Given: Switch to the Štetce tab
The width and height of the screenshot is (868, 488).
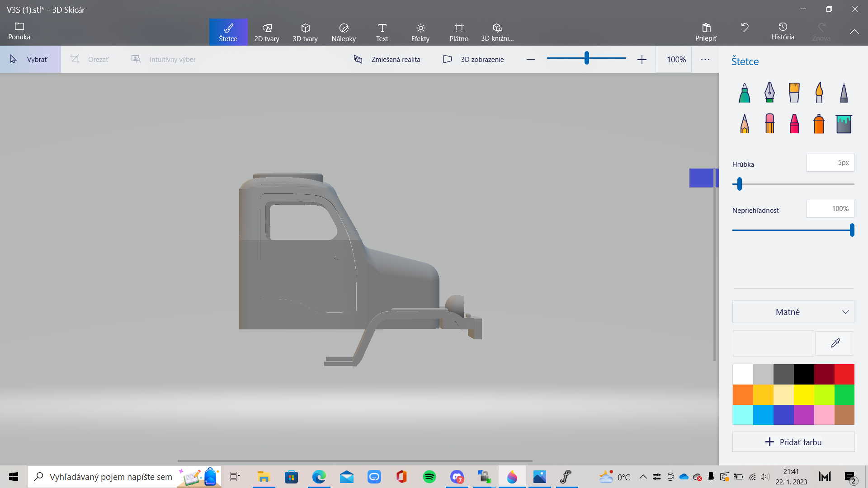Looking at the screenshot, I should pyautogui.click(x=228, y=32).
